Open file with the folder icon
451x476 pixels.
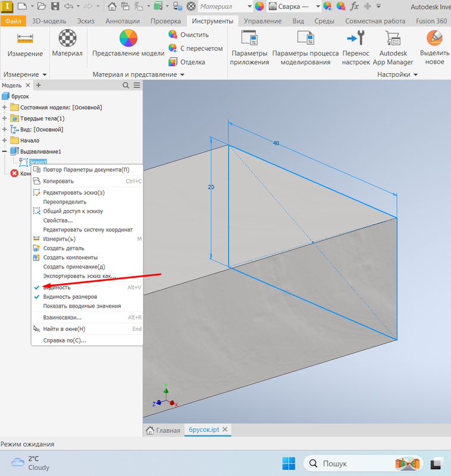42,6
